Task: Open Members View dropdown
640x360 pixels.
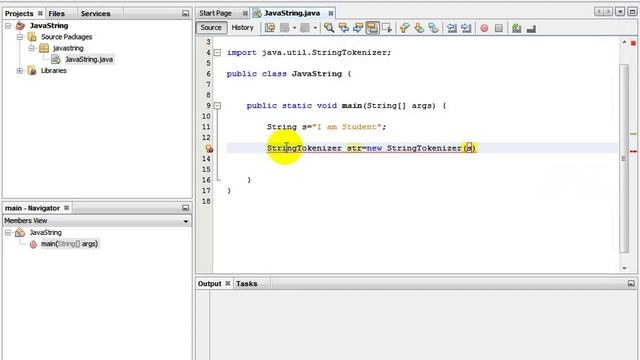Action: 186,221
